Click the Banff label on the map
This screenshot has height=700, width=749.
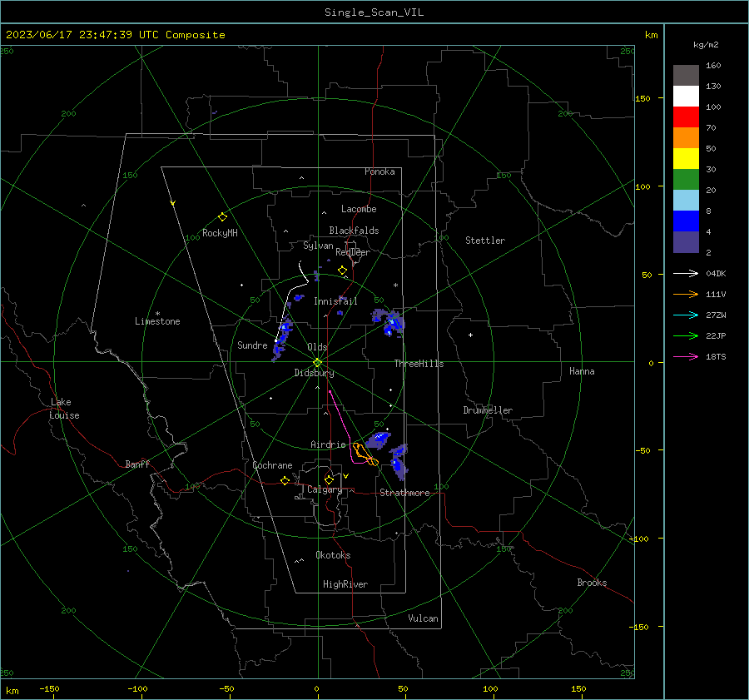click(x=137, y=464)
